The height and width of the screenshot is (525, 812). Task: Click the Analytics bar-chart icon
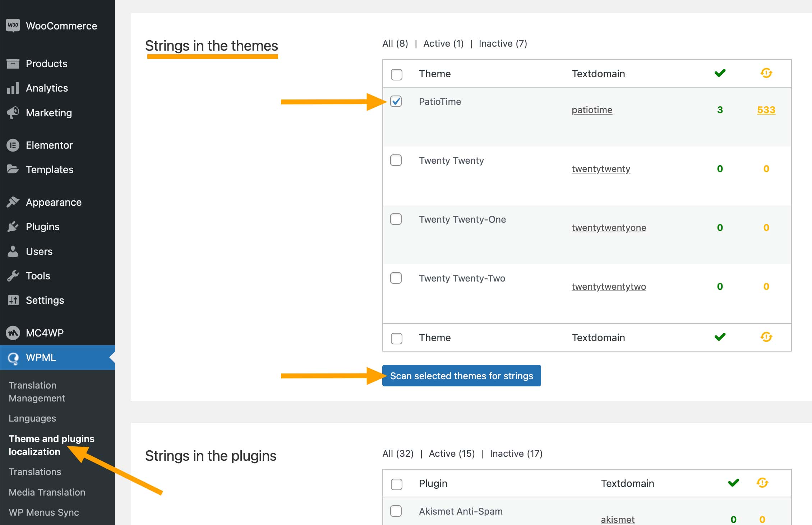tap(13, 88)
